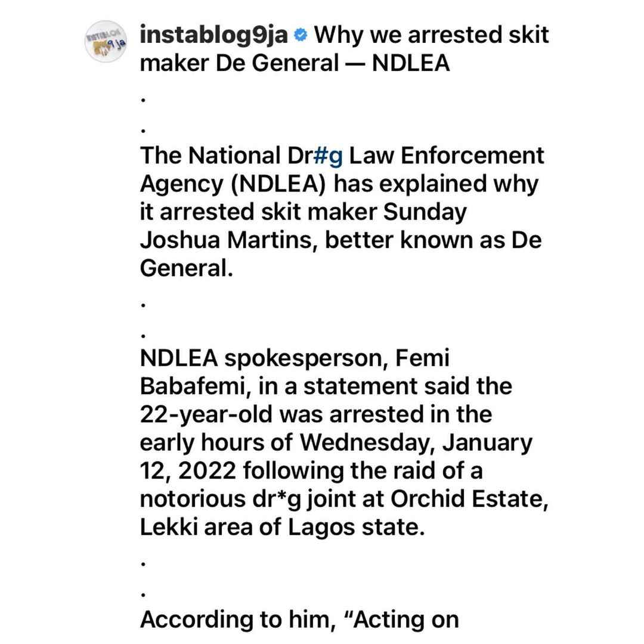Viewport: 644px width, 644px height.
Task: Tap the instablog9ja username
Action: (213, 35)
